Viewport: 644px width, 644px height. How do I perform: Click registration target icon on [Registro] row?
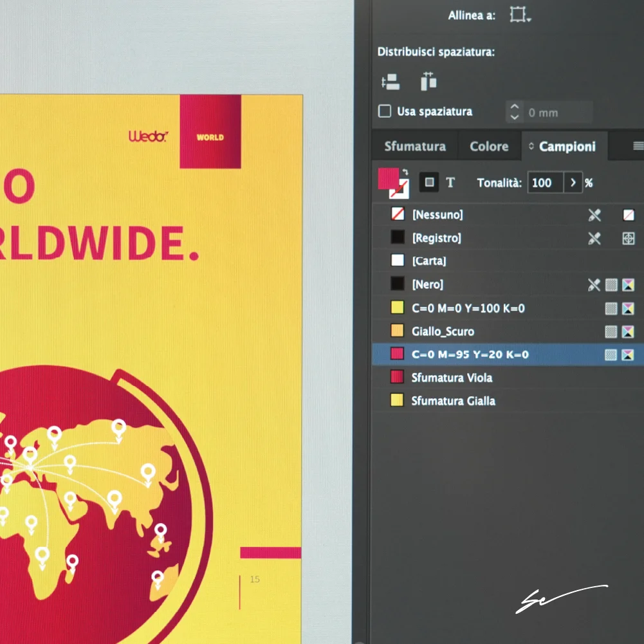point(629,238)
